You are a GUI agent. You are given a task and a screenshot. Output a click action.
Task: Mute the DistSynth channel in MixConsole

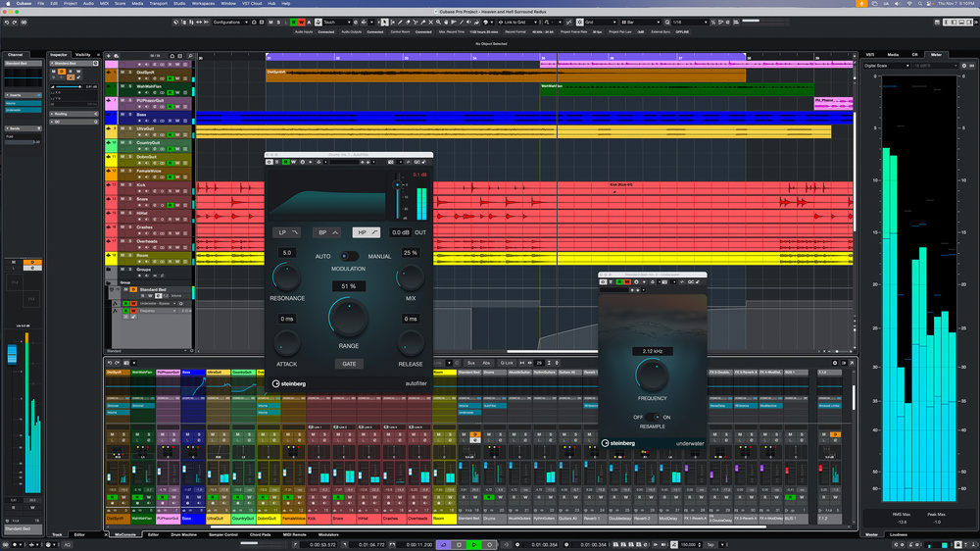point(113,434)
